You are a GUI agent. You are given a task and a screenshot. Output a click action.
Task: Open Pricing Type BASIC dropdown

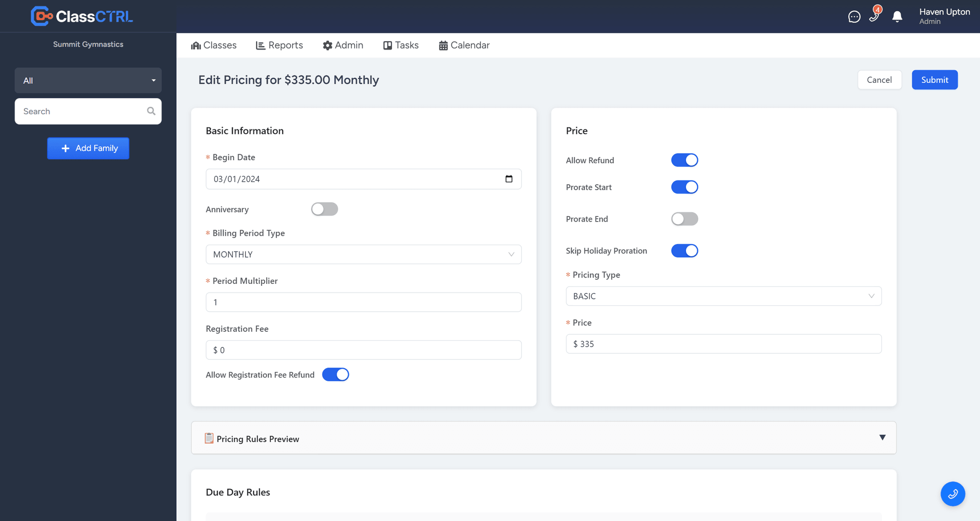click(724, 296)
